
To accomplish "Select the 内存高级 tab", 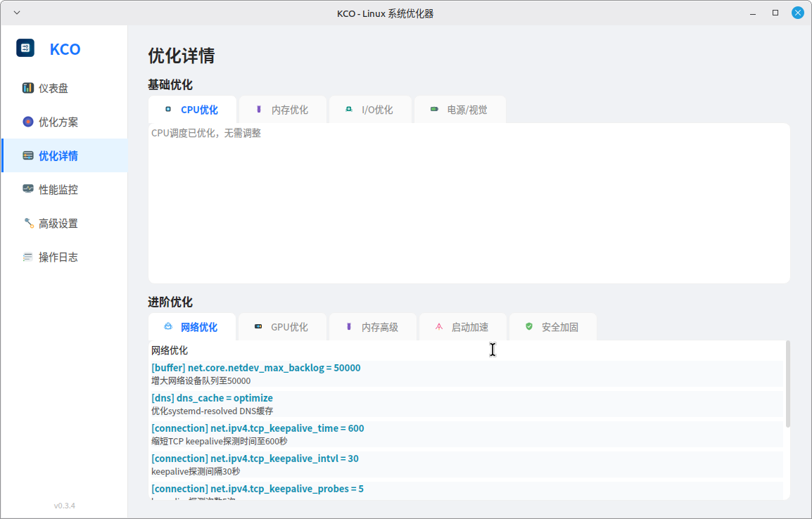I will click(x=373, y=327).
